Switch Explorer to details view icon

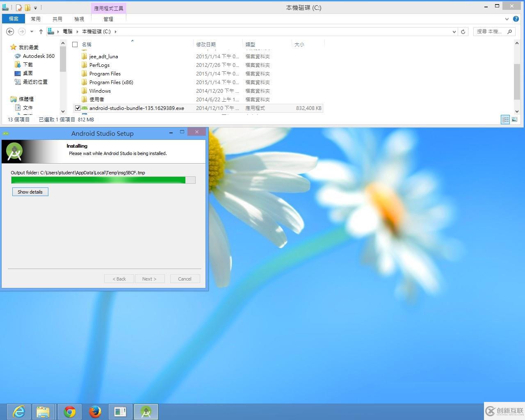point(505,119)
